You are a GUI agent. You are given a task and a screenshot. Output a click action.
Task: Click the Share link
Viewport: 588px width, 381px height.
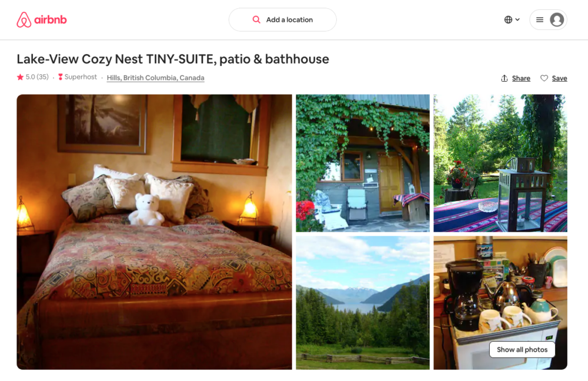pos(521,78)
